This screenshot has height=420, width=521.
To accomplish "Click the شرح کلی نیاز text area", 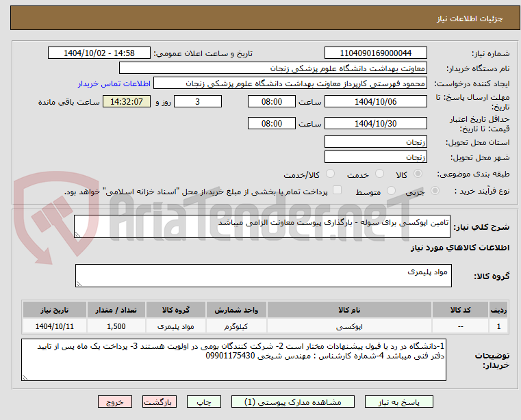I will [262, 226].
